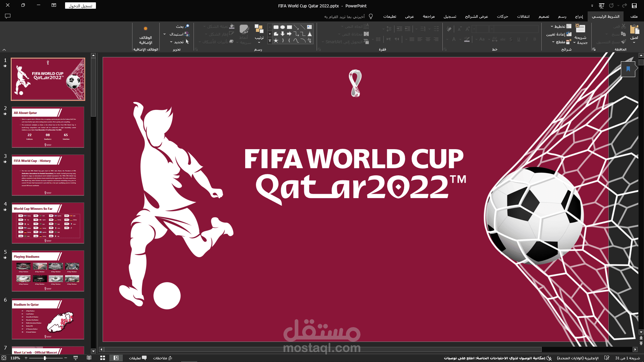Open the Design (تصميم) tab

[x=544, y=16]
